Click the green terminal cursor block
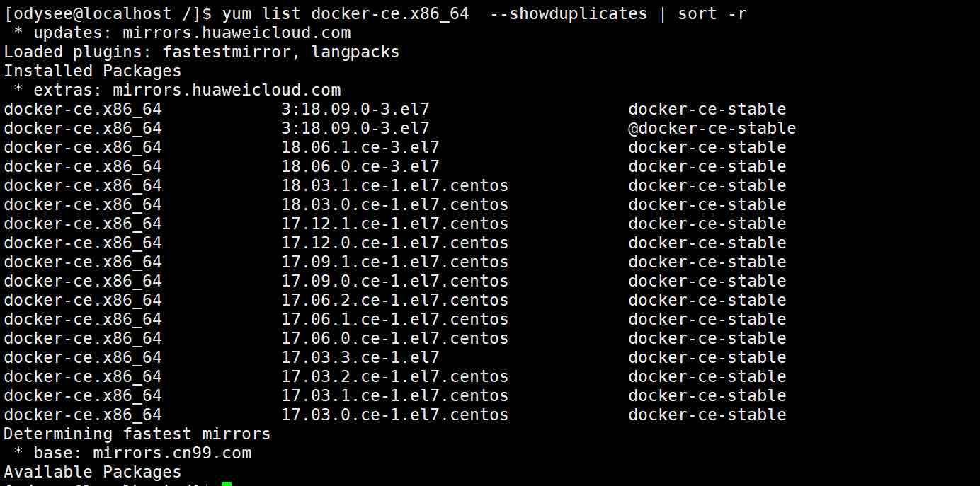Image resolution: width=980 pixels, height=486 pixels. pyautogui.click(x=226, y=484)
